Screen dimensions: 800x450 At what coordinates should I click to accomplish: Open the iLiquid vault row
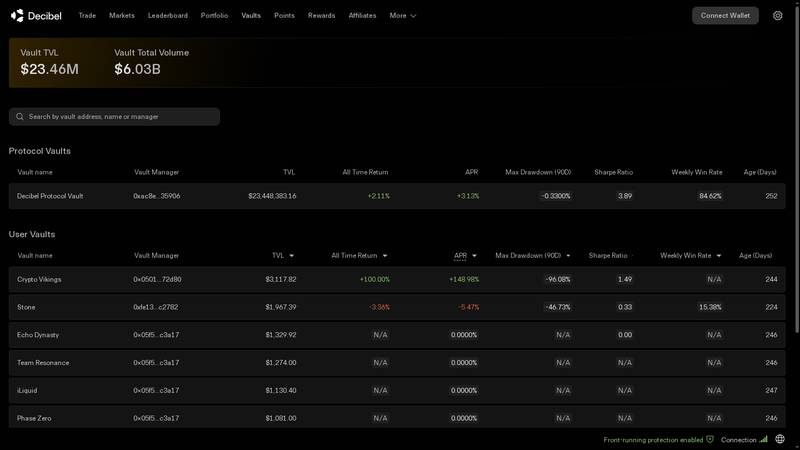tap(397, 390)
